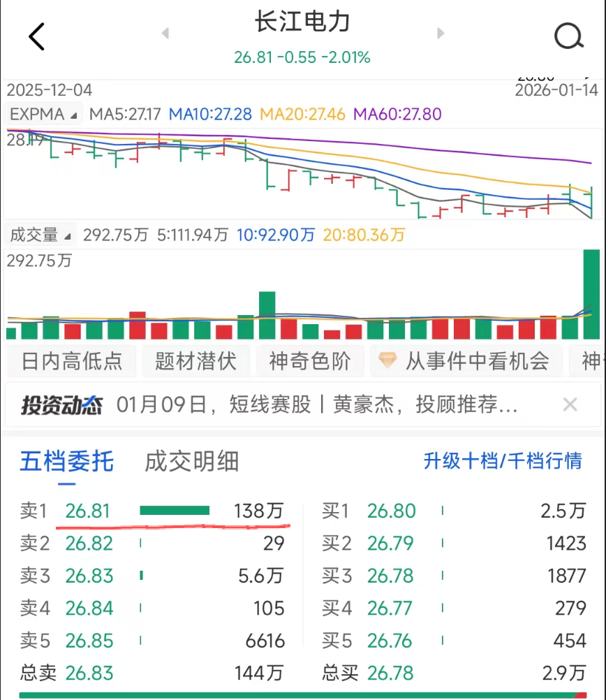Open 升级十档/千档行情 link
Image resolution: width=606 pixels, height=700 pixels.
tap(503, 462)
